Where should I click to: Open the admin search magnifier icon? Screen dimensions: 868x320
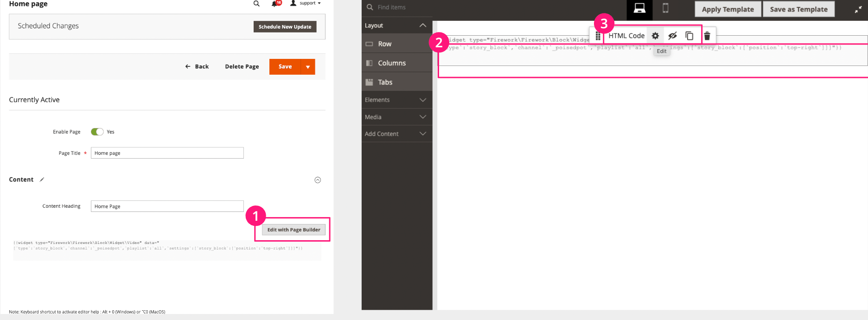[x=256, y=4]
